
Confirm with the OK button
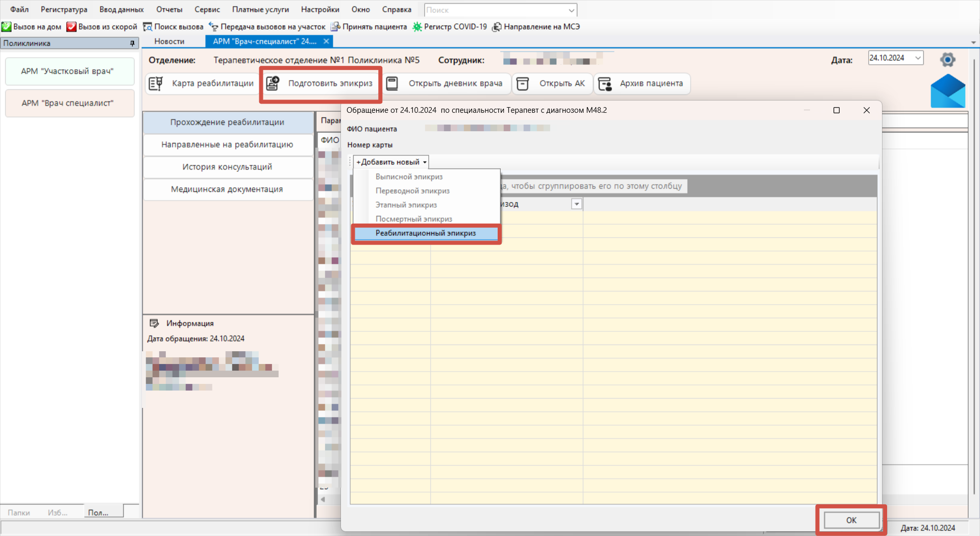[x=851, y=520]
